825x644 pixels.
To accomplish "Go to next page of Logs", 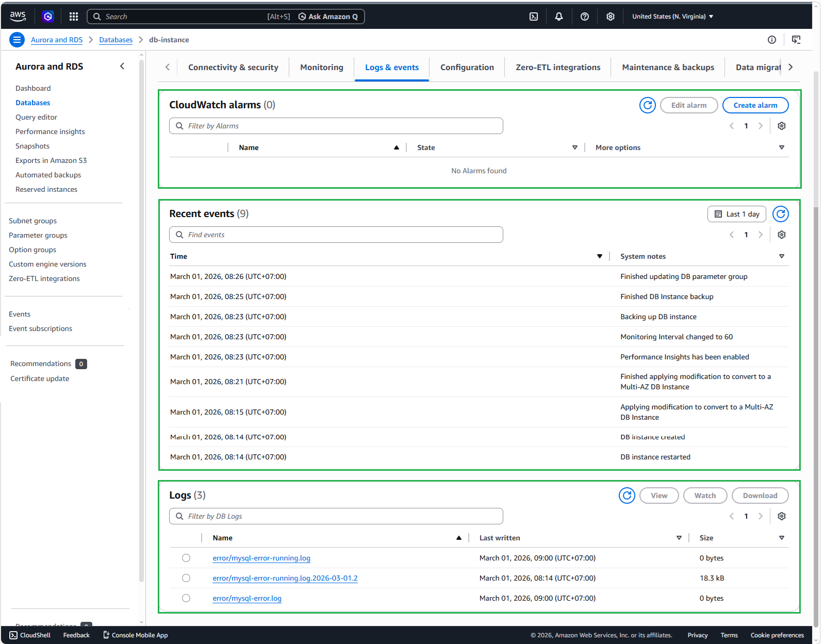I will pyautogui.click(x=761, y=516).
